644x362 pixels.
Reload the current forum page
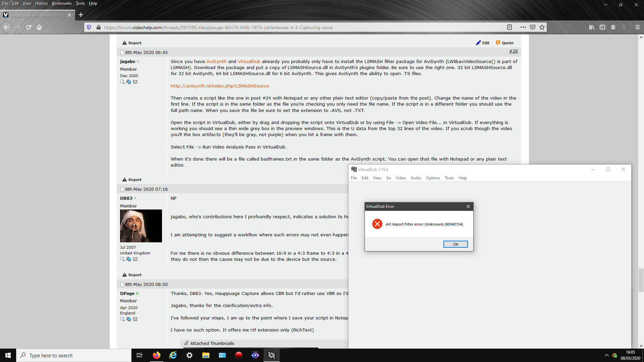pos(29,27)
